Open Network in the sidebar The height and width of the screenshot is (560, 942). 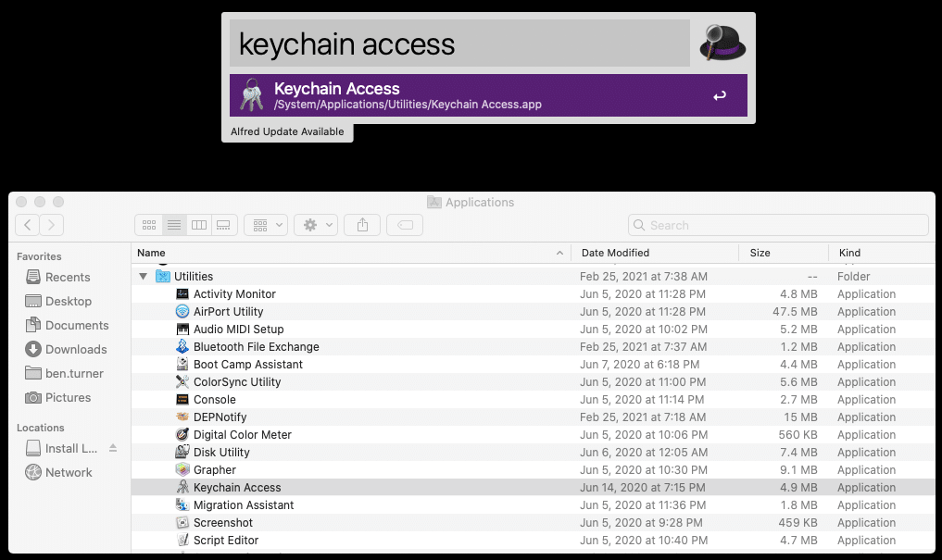[x=59, y=472]
